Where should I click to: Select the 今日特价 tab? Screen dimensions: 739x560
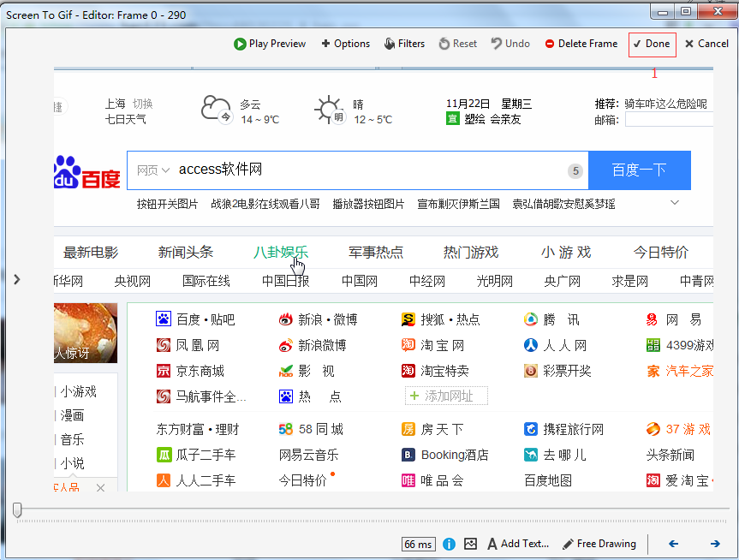(661, 253)
